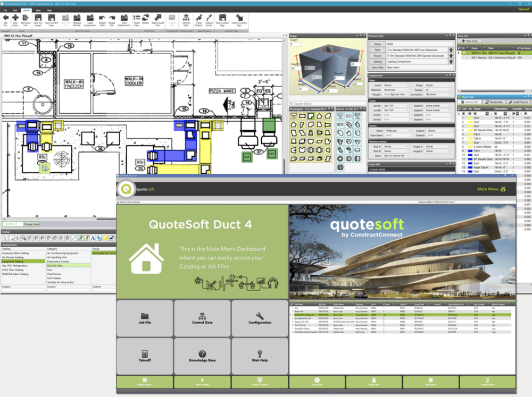This screenshot has width=532, height=397.
Task: Click yellow color swatch of audit line 1
Action: click(x=470, y=117)
